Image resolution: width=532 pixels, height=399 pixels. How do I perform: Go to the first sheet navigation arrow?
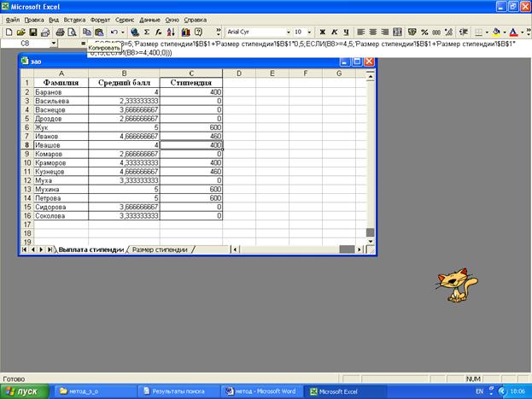25,249
